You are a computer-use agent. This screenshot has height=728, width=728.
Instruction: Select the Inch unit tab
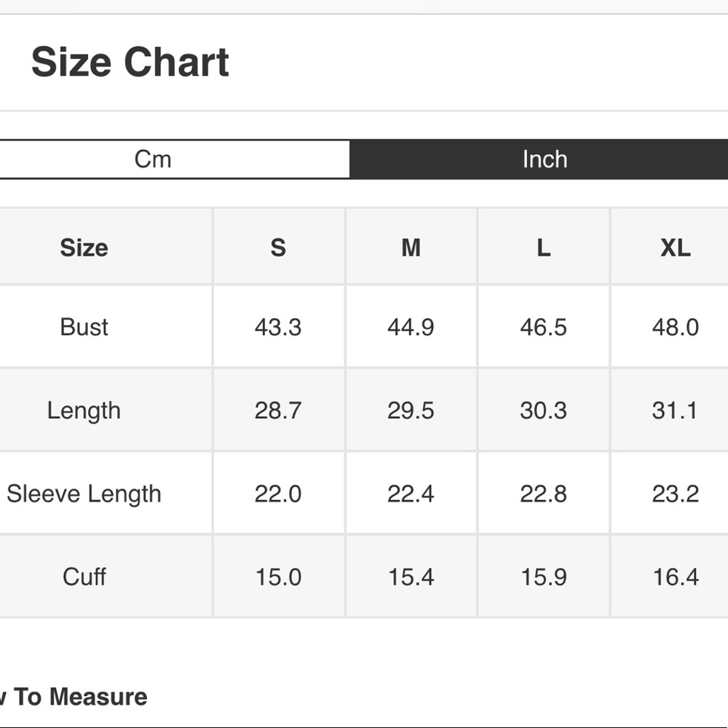point(545,159)
